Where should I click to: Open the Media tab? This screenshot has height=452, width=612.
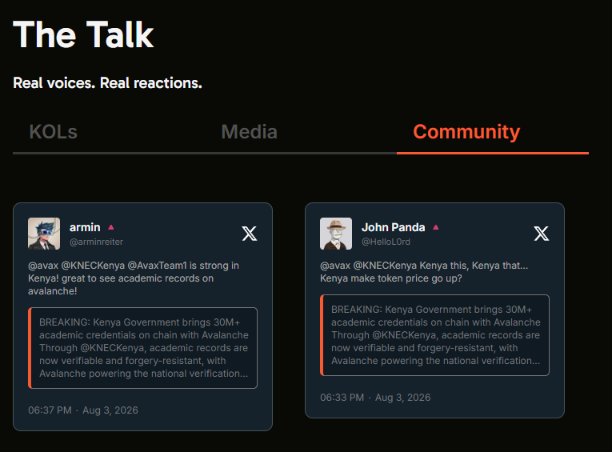(249, 132)
